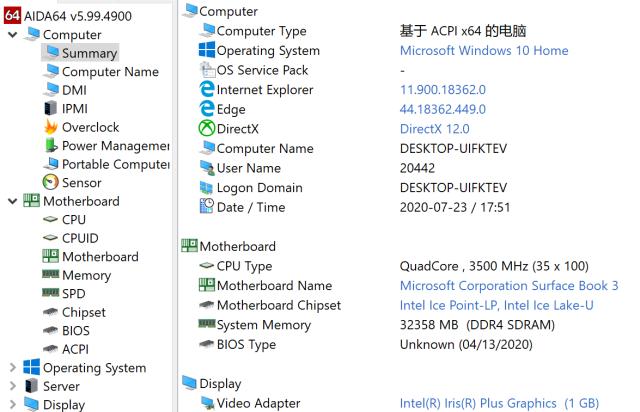The image size is (640, 412).
Task: Click the CPU Type value QuadCore, 3500 MHz
Action: coord(494,266)
